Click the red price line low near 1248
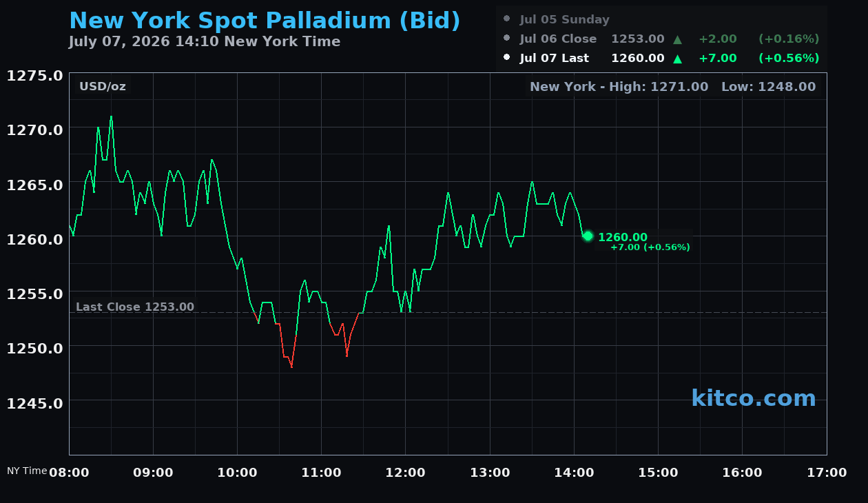The height and width of the screenshot is (503, 868). [x=291, y=367]
